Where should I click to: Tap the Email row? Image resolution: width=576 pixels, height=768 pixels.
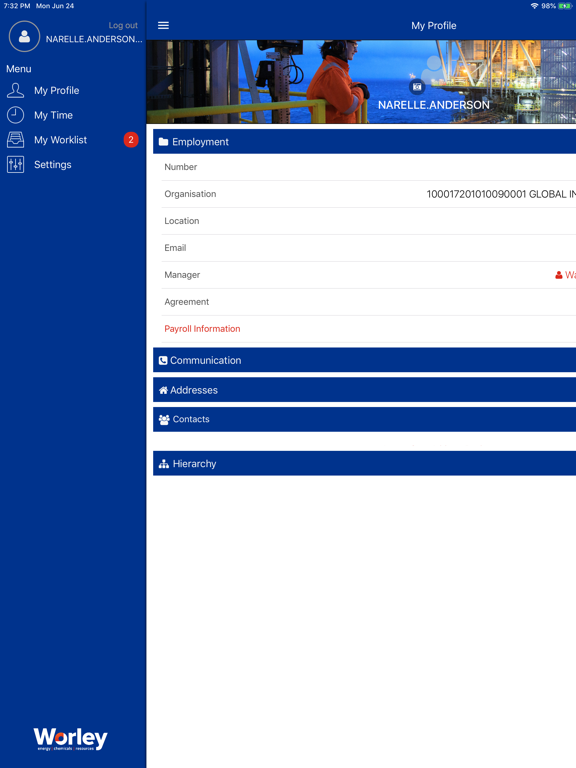click(369, 248)
